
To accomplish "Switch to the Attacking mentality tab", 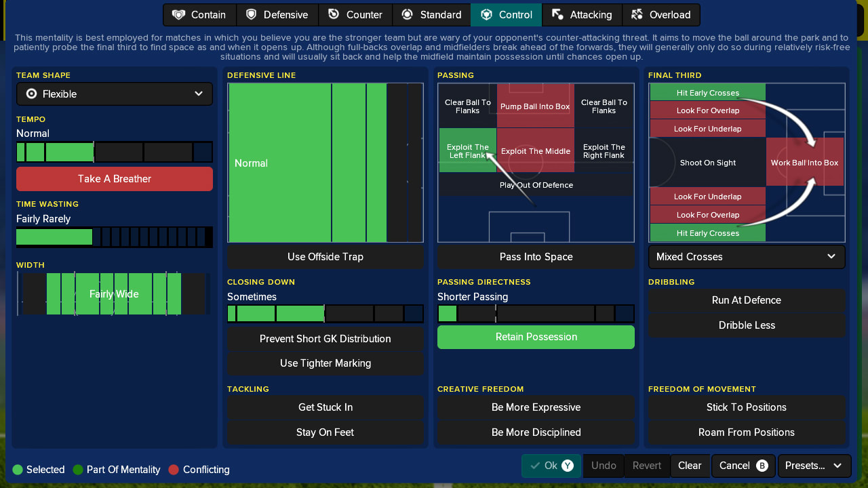I will click(x=582, y=14).
